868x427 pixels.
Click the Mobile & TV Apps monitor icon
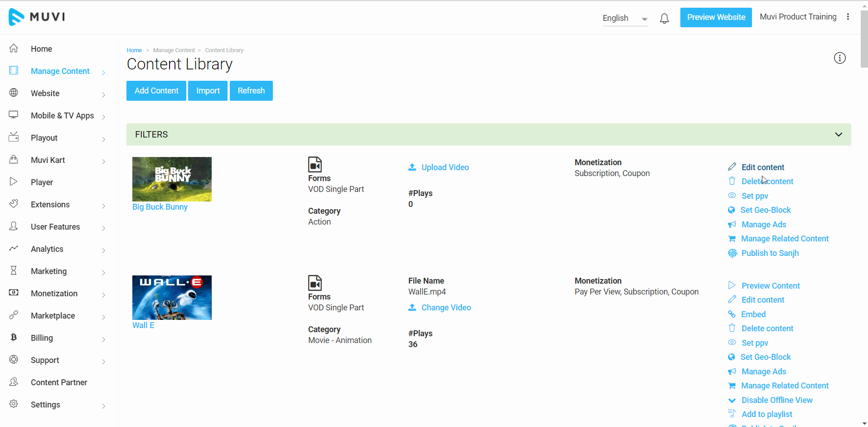click(x=14, y=115)
